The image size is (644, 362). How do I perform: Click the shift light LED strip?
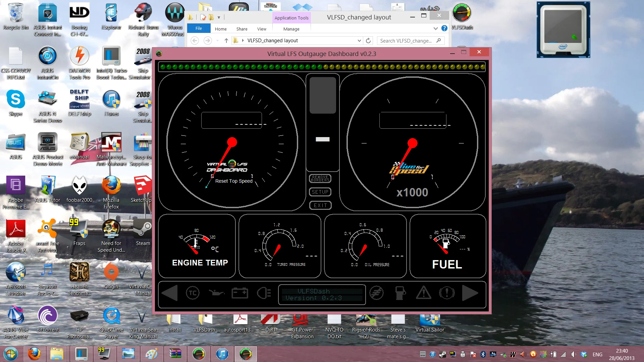click(322, 67)
